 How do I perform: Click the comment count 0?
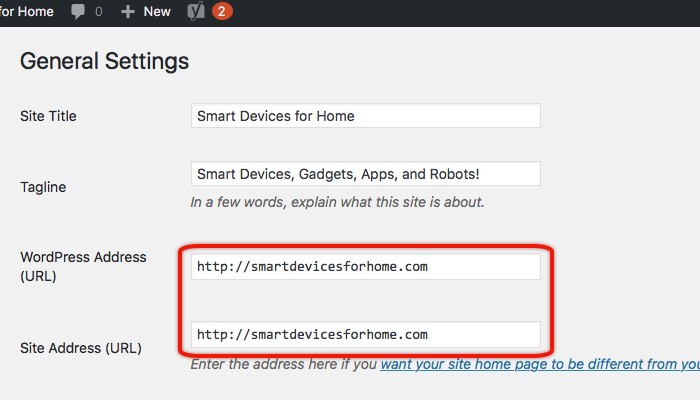pyautogui.click(x=98, y=12)
